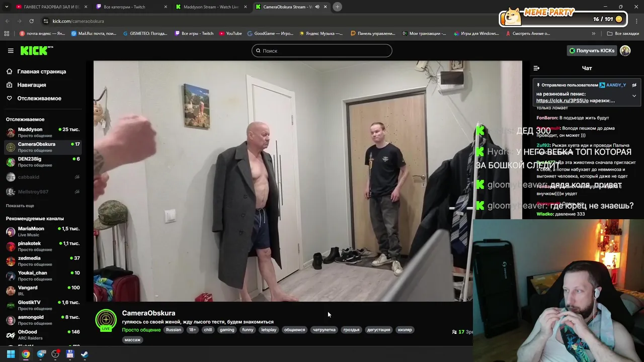The height and width of the screenshot is (362, 644).
Task: Open GISMETEO bookmark
Action: pos(145,34)
